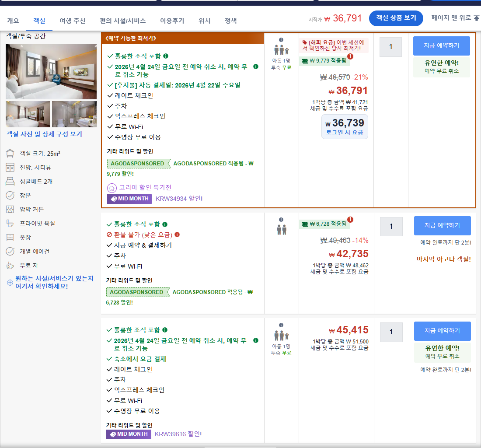
Task: Click the 《예약 가능한 최저가》 banner
Action: coord(182,38)
